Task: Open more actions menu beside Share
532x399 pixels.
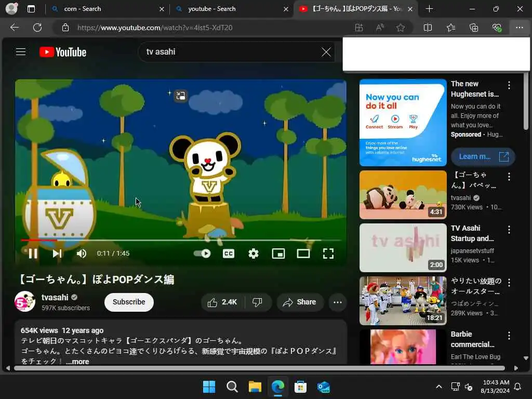Action: (x=338, y=302)
